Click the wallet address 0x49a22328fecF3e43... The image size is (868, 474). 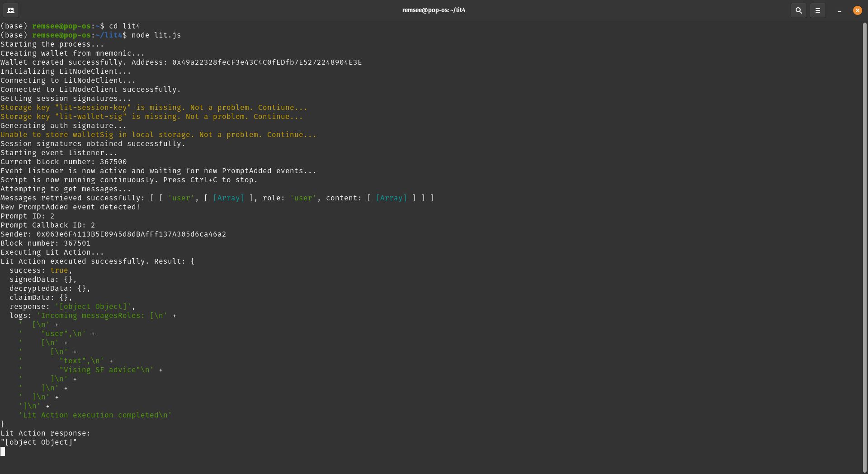pos(267,62)
